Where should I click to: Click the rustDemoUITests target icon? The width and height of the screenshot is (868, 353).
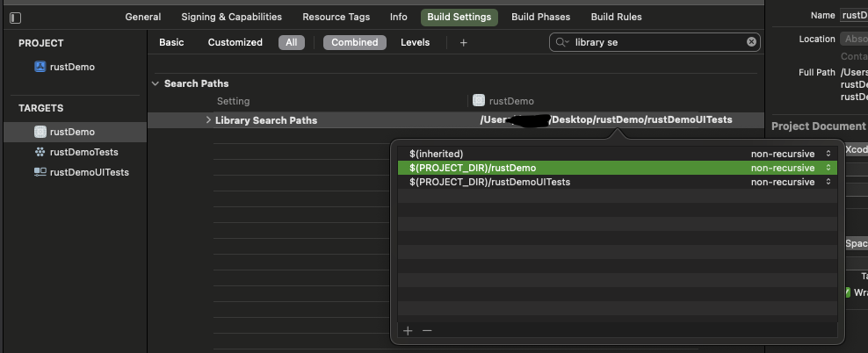pos(40,172)
